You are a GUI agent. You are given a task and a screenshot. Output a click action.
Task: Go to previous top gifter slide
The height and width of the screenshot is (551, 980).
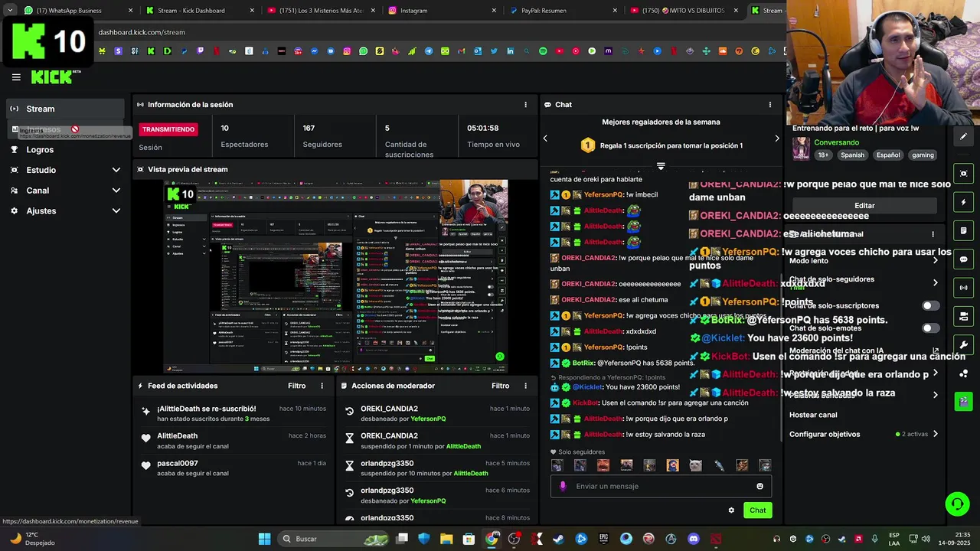545,139
